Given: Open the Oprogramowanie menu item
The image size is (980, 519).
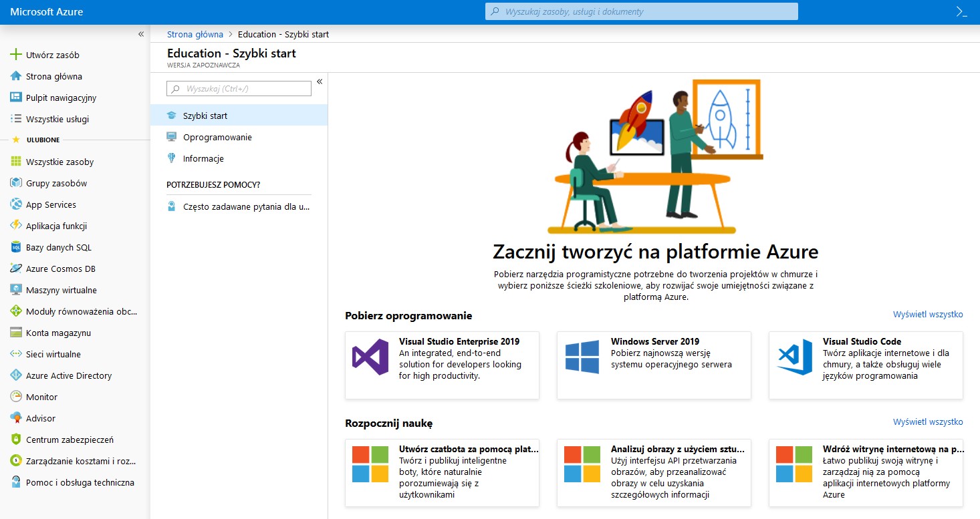Looking at the screenshot, I should pyautogui.click(x=239, y=137).
